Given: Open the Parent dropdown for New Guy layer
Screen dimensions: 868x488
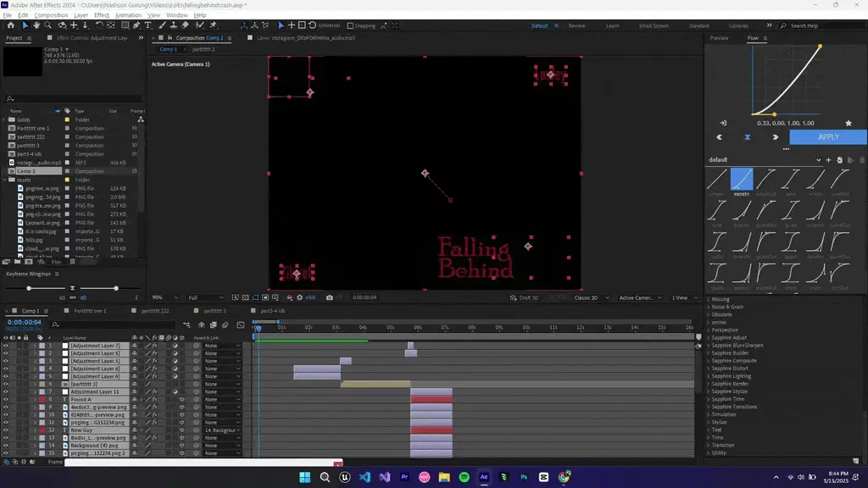Looking at the screenshot, I should pos(223,430).
